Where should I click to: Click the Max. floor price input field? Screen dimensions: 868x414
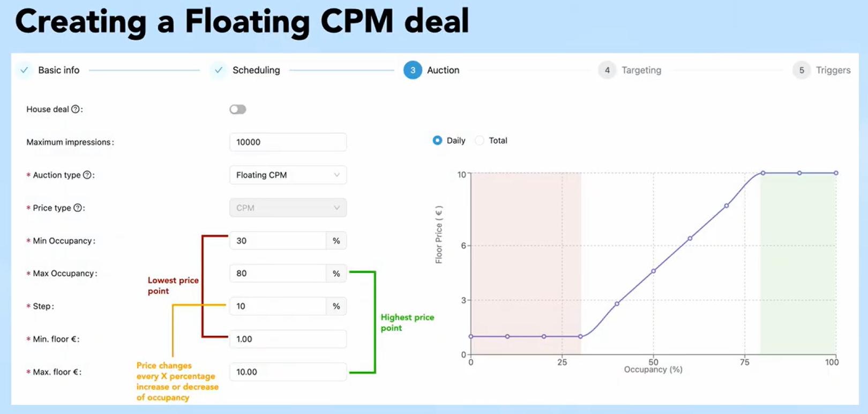pyautogui.click(x=288, y=372)
